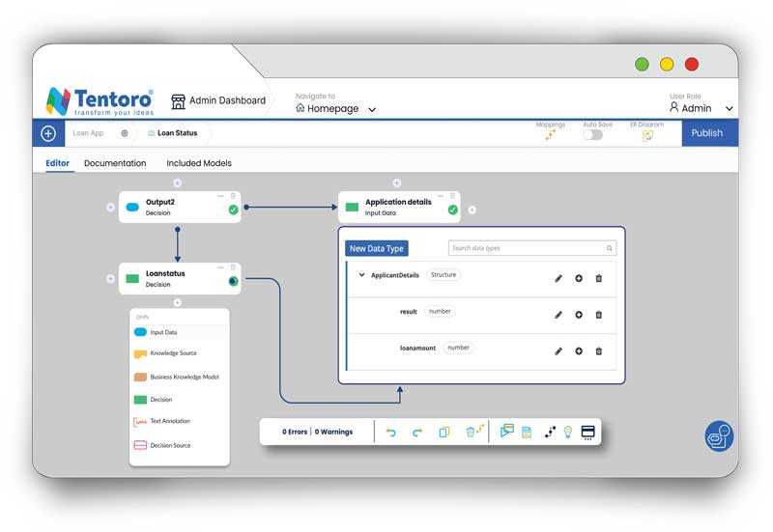Open the Included Models tab
This screenshot has height=532, width=773.
pyautogui.click(x=199, y=163)
